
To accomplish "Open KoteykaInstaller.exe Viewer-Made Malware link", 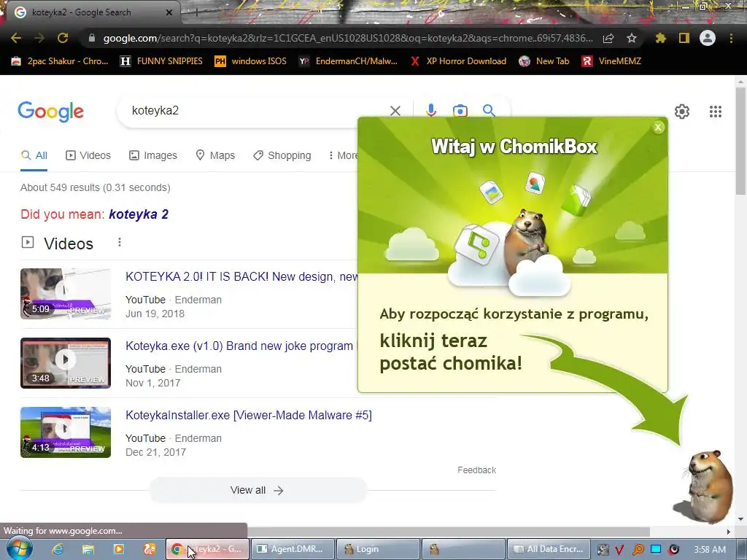I will click(x=249, y=415).
